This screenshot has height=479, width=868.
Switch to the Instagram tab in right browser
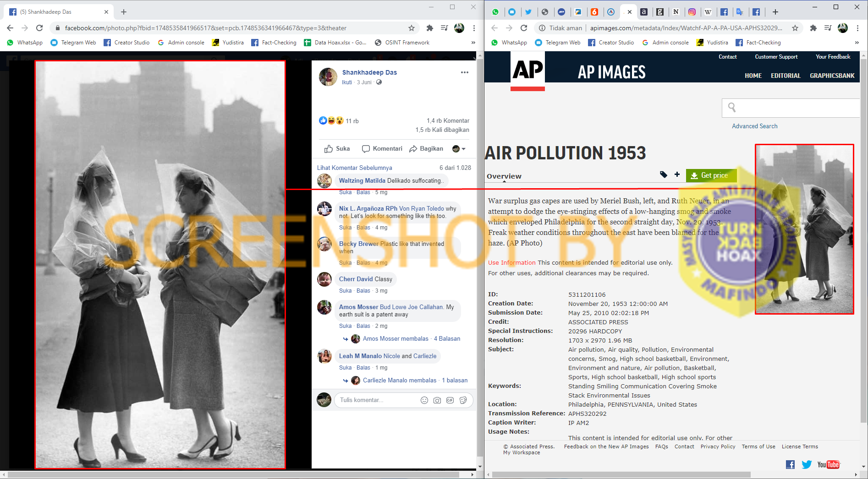pos(692,12)
